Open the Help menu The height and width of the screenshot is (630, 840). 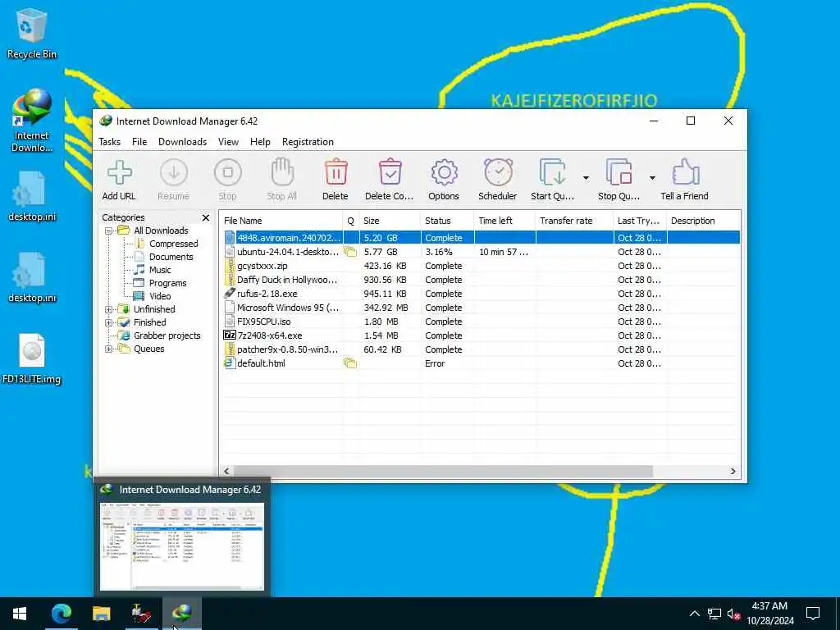[x=260, y=142]
